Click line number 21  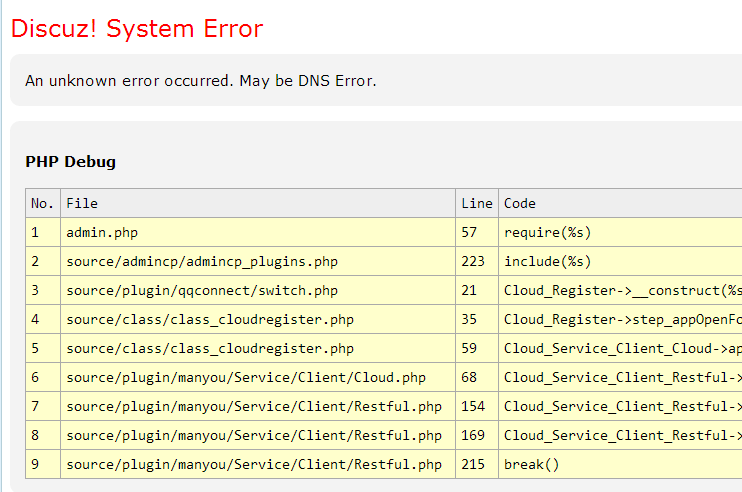(x=477, y=290)
